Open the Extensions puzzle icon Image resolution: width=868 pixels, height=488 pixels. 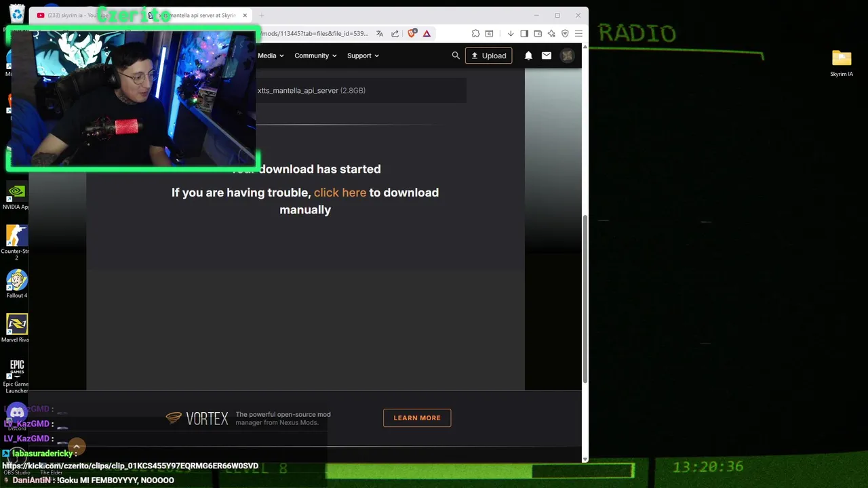pos(475,33)
